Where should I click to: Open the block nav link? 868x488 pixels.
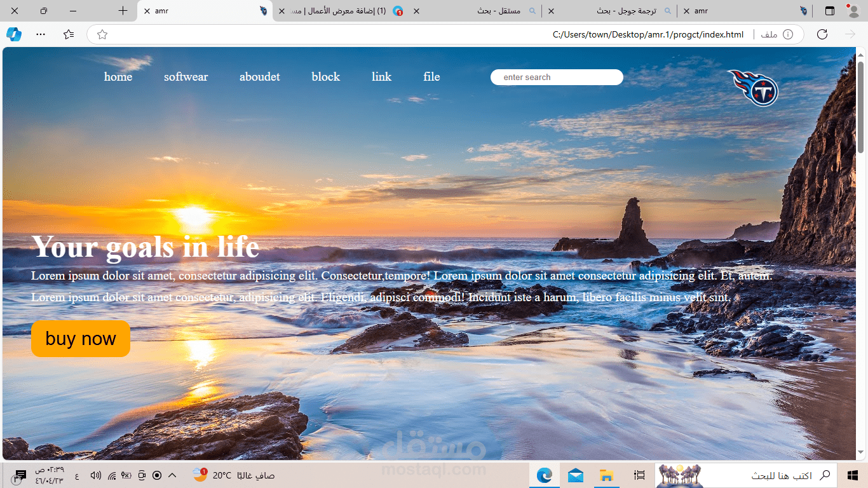[326, 77]
